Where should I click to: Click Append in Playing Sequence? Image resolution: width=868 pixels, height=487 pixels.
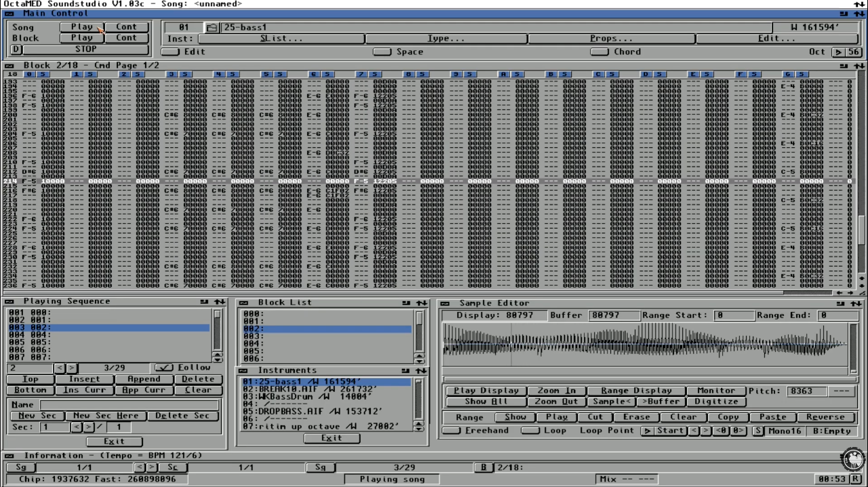(x=144, y=380)
